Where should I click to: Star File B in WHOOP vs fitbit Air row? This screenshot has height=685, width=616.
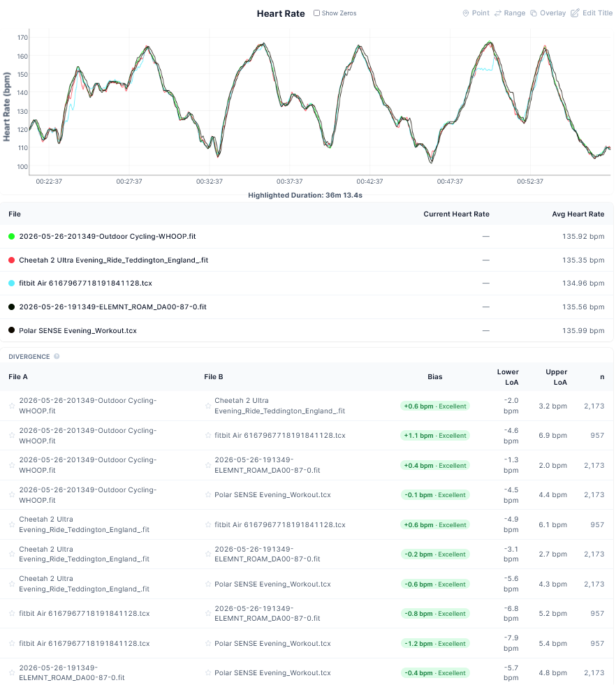(208, 436)
